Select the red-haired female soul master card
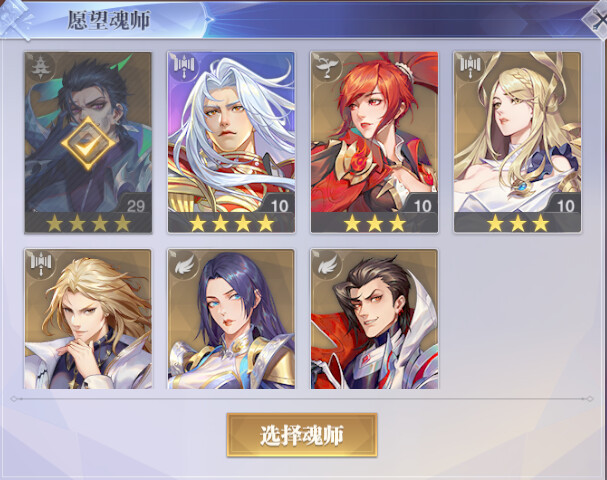 coord(374,142)
